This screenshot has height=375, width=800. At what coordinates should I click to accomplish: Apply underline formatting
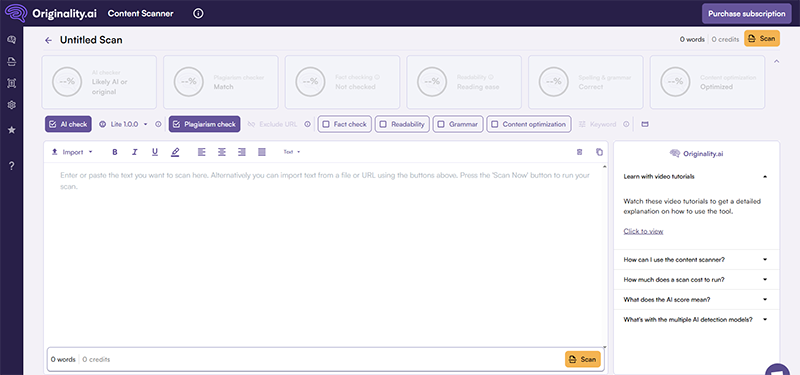click(155, 152)
